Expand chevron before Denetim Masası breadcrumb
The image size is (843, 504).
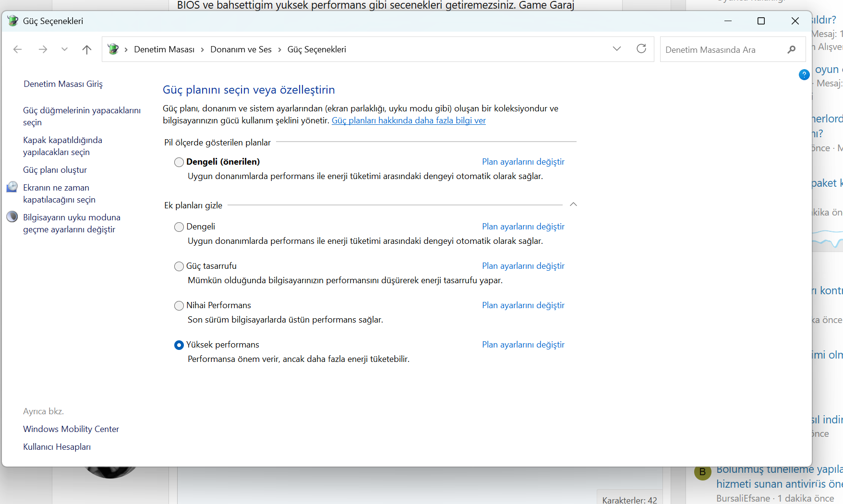tap(126, 49)
